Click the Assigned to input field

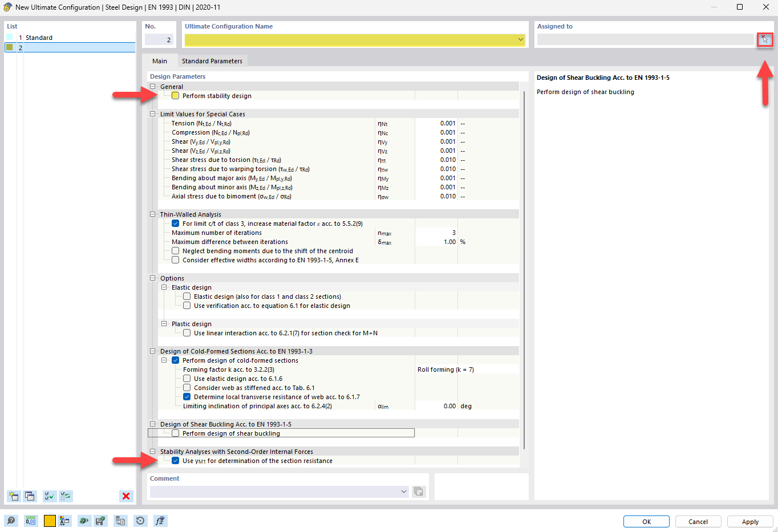tap(645, 39)
